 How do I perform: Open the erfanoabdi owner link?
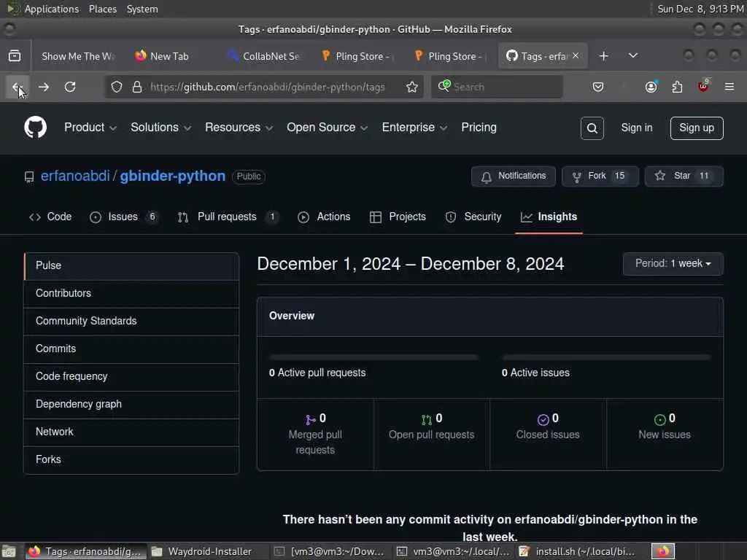(x=75, y=176)
